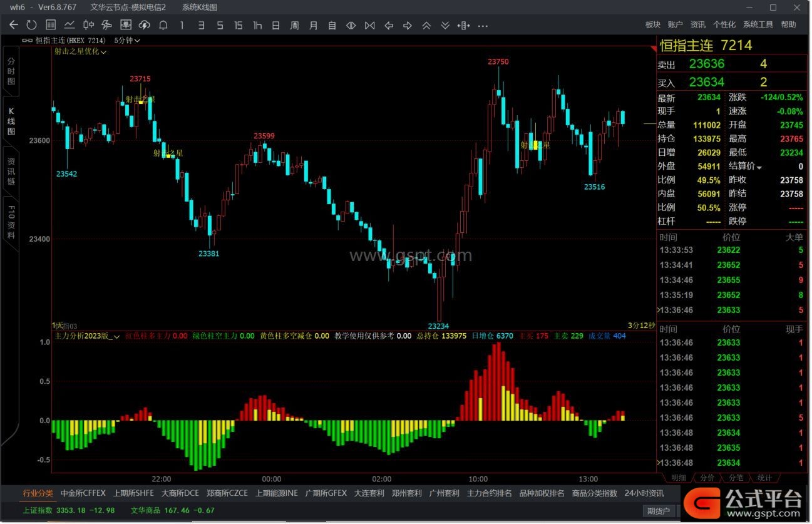Viewport: 812px width, 524px height.
Task: Click the back arrow toolbar icon
Action: tap(14, 25)
